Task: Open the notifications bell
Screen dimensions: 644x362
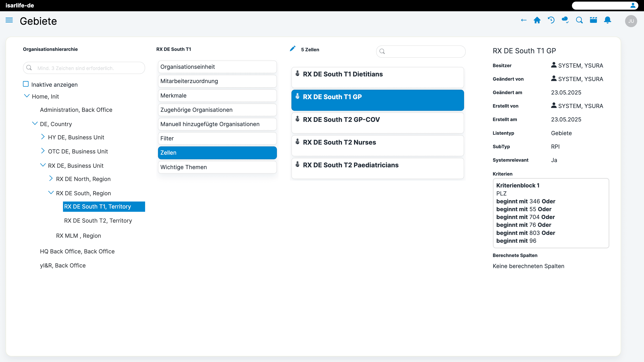Action: (608, 20)
